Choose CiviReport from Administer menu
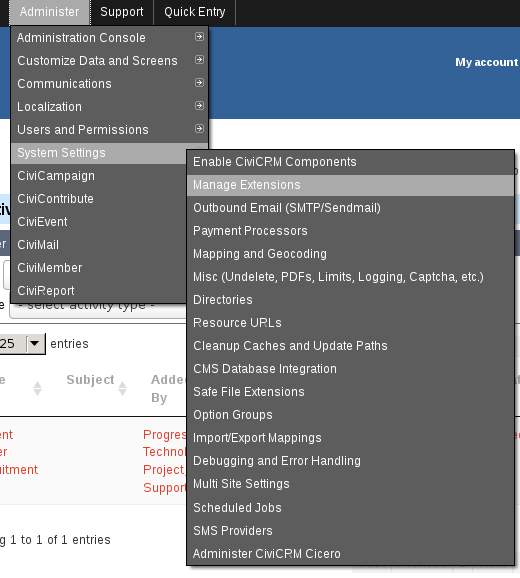This screenshot has height=578, width=520. (x=99, y=291)
